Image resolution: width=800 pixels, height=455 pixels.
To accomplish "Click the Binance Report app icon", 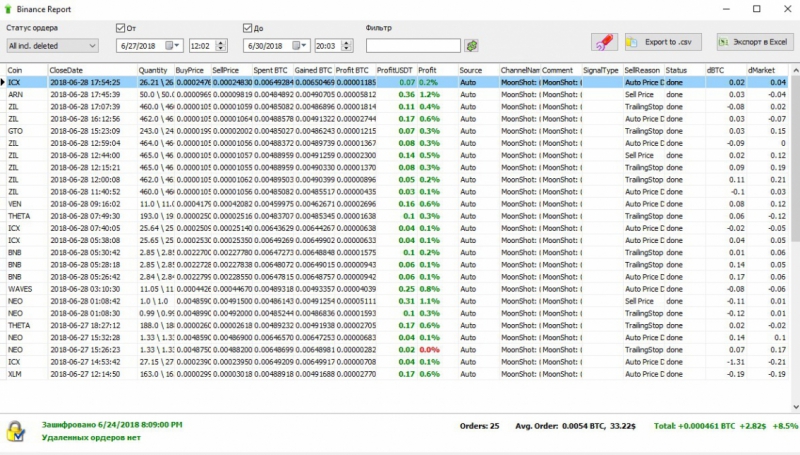I will (x=8, y=9).
